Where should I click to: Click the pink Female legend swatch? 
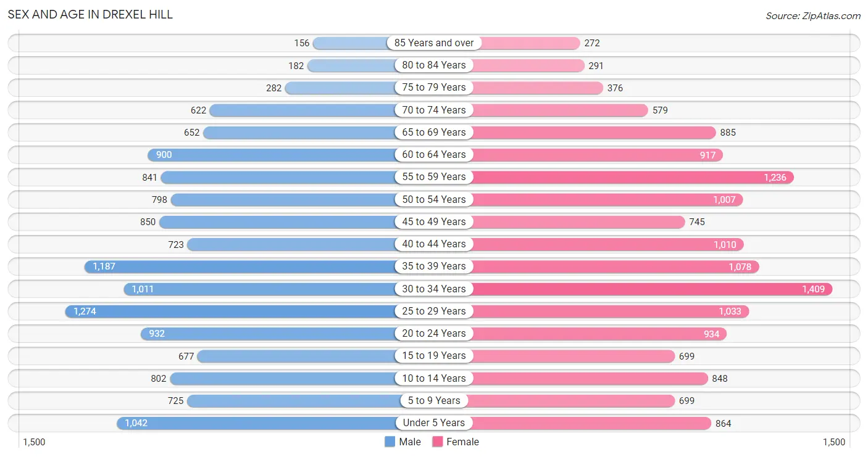click(x=438, y=442)
